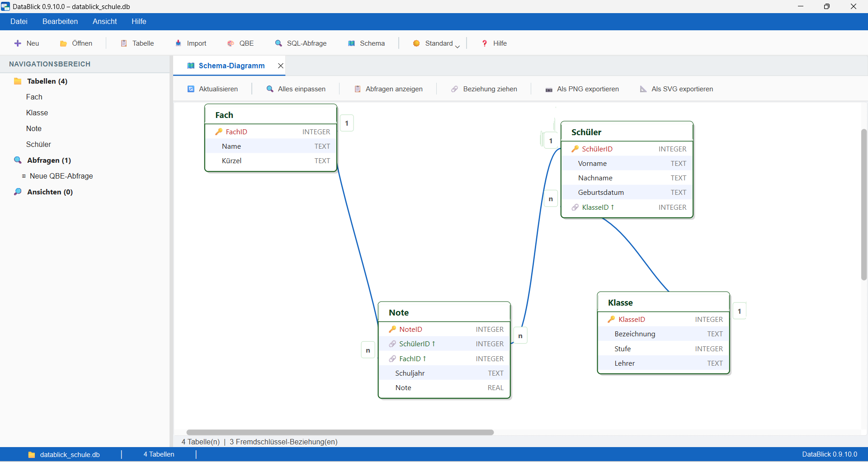Viewport: 868px width, 462px height.
Task: Click Alles einpassen button label
Action: 302,89
